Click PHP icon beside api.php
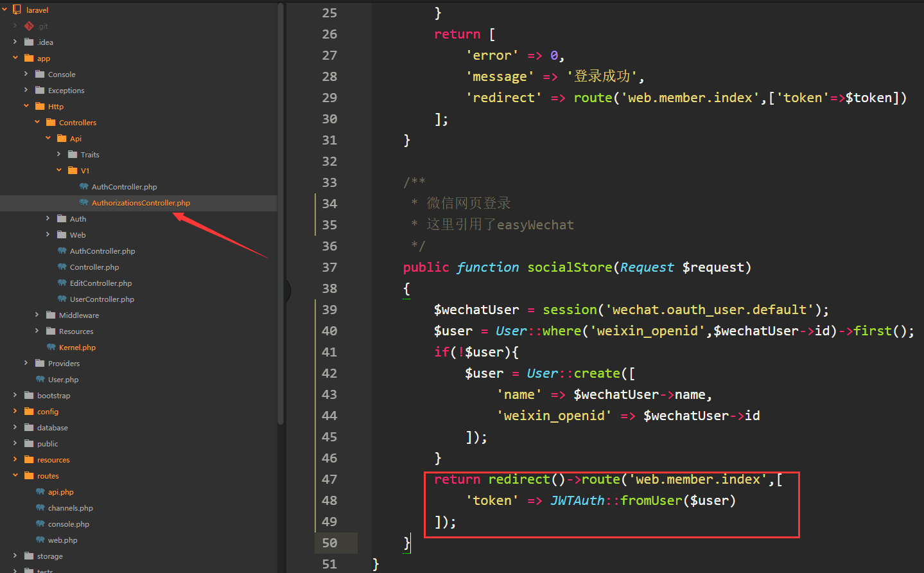The image size is (924, 573). click(x=40, y=491)
